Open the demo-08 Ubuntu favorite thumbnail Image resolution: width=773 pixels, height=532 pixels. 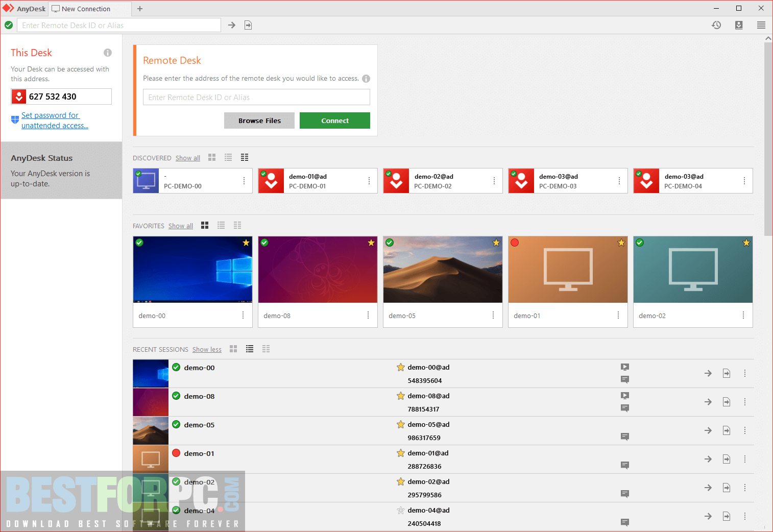pos(318,270)
